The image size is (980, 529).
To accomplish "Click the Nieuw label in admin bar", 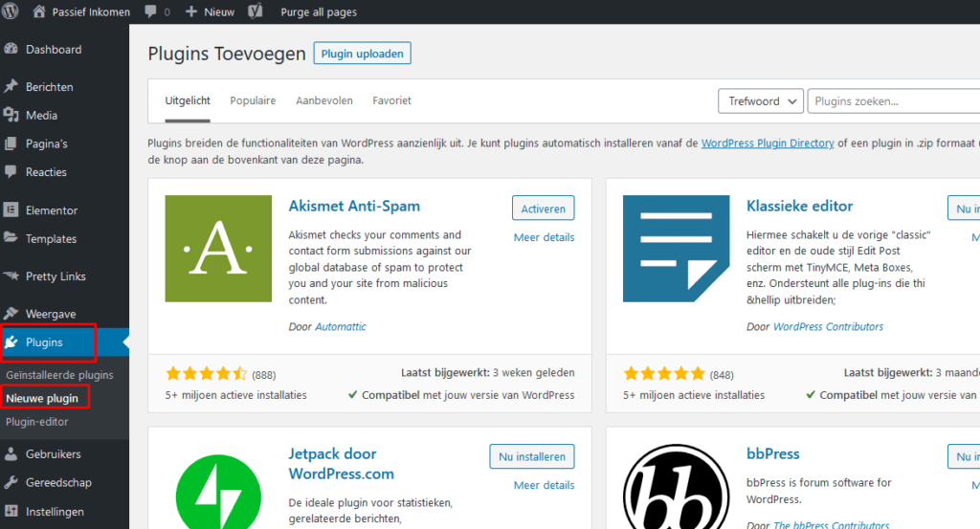I will click(219, 11).
